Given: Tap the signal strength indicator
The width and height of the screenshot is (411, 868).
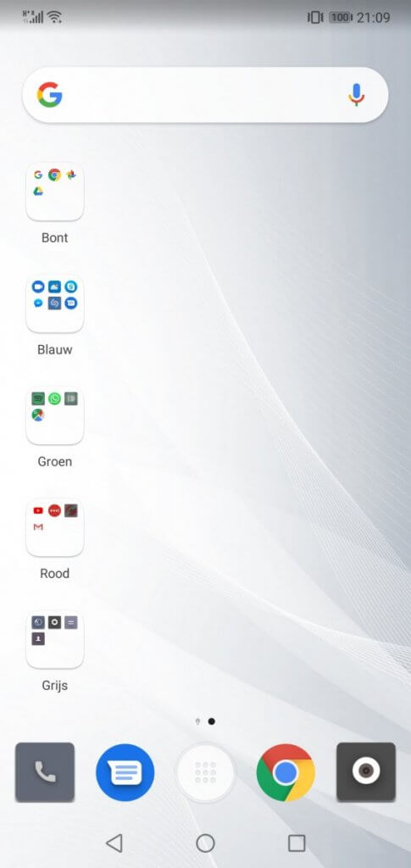Looking at the screenshot, I should pyautogui.click(x=33, y=17).
